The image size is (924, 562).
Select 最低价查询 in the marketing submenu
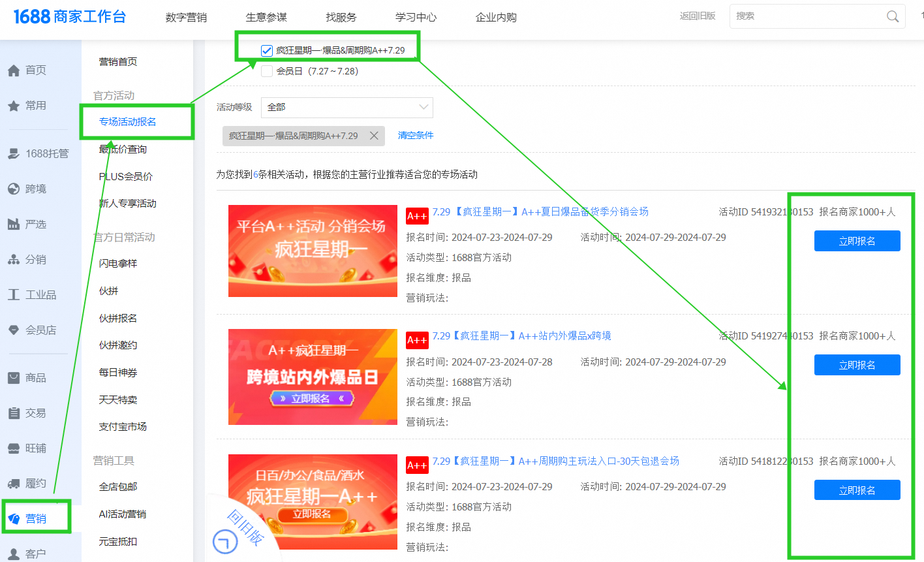(x=123, y=149)
